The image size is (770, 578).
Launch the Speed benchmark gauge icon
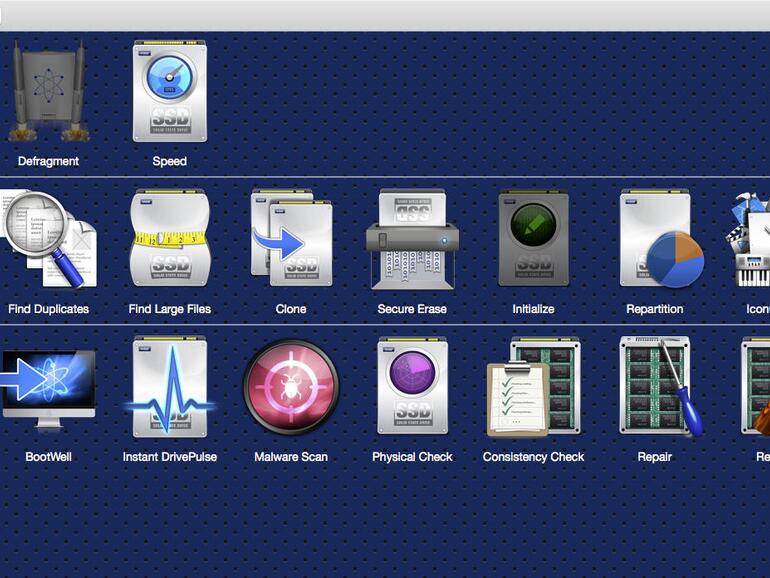(169, 92)
